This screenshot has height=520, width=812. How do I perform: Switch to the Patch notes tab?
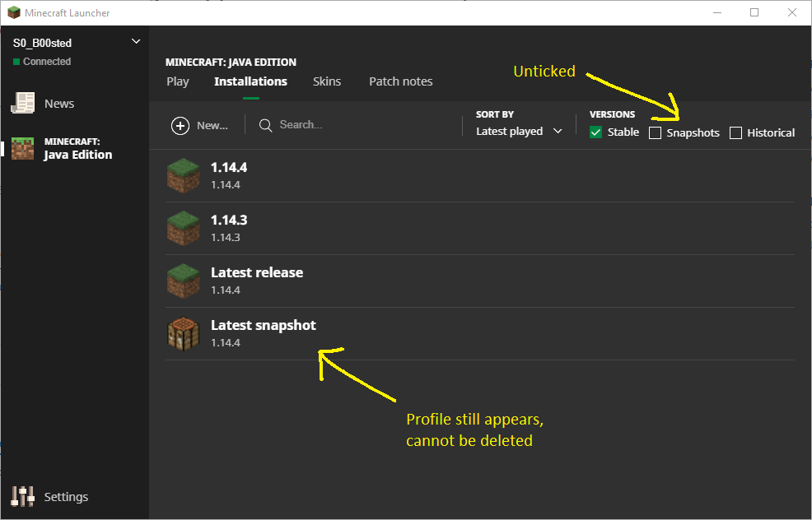401,81
